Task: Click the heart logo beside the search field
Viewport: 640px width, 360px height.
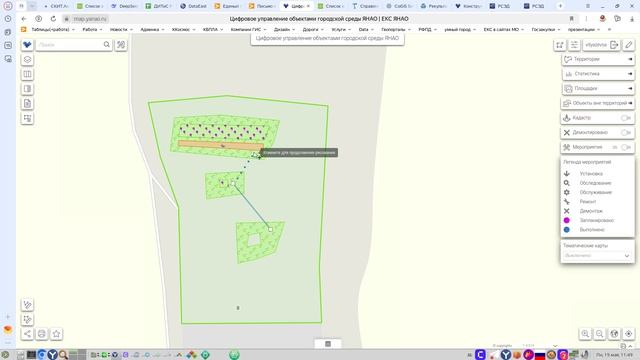Action: pos(27,45)
